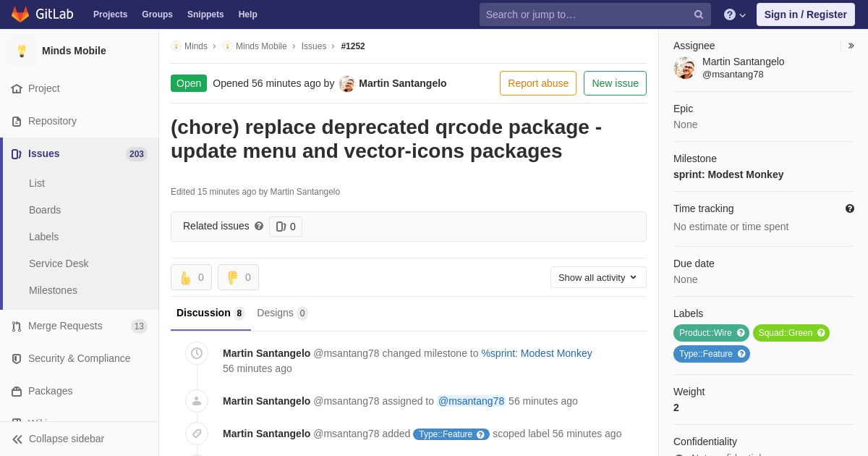868x456 pixels.
Task: Click Martin Santangelo author name link
Action: click(x=403, y=83)
